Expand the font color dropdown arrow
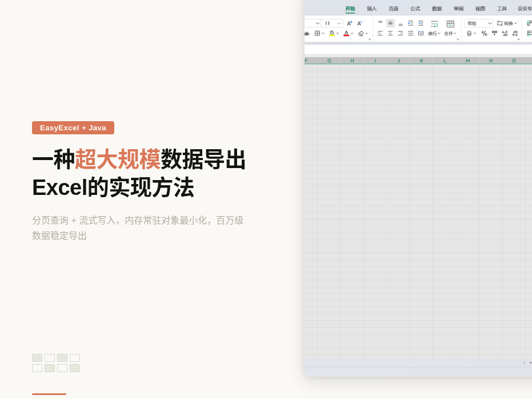 [x=352, y=34]
